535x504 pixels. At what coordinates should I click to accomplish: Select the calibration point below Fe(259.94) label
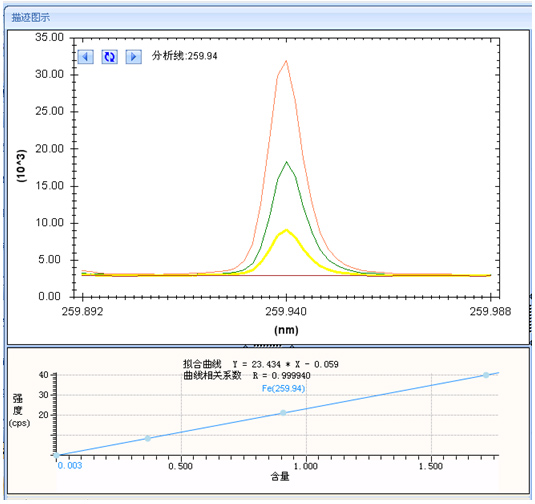(x=283, y=413)
